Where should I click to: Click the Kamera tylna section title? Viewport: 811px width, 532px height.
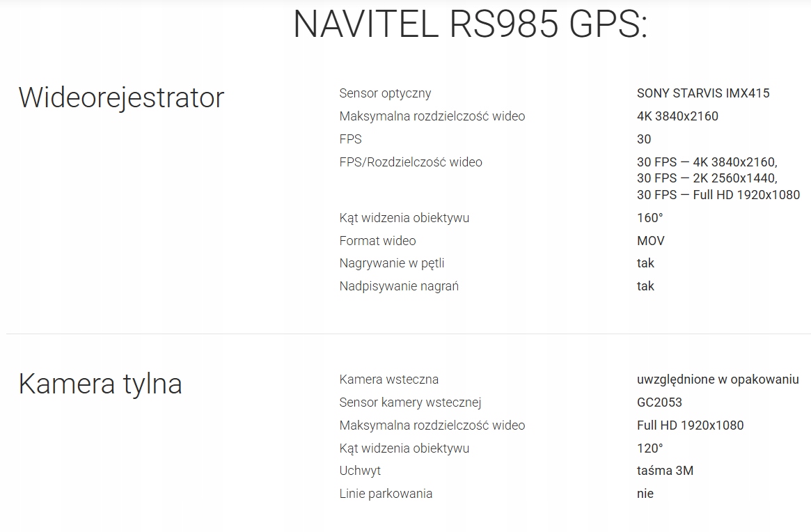click(x=100, y=384)
